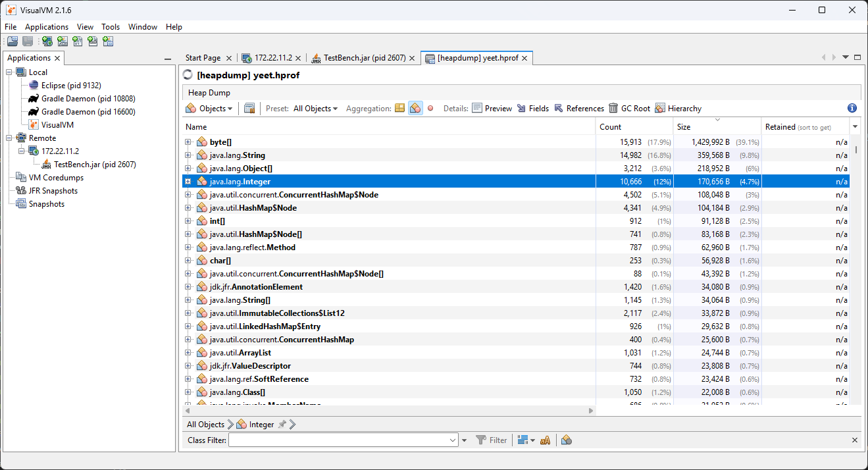Click the compute retained sizes icon

tap(249, 109)
